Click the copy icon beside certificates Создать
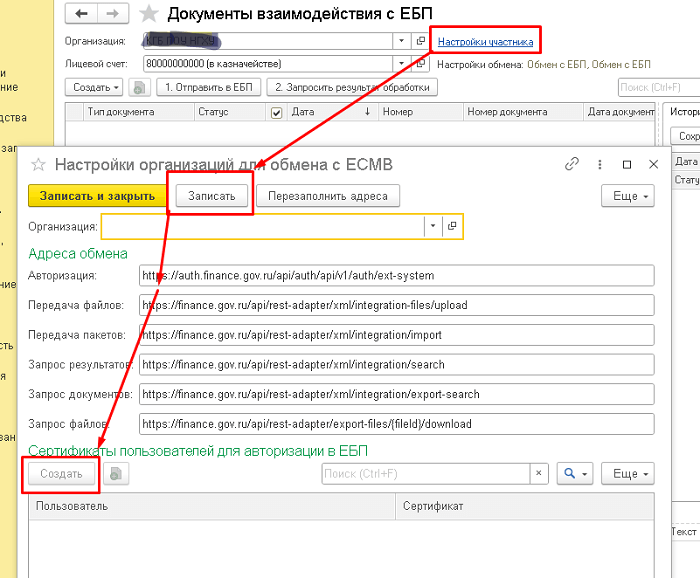Viewport: 700px width, 578px height. click(x=117, y=473)
